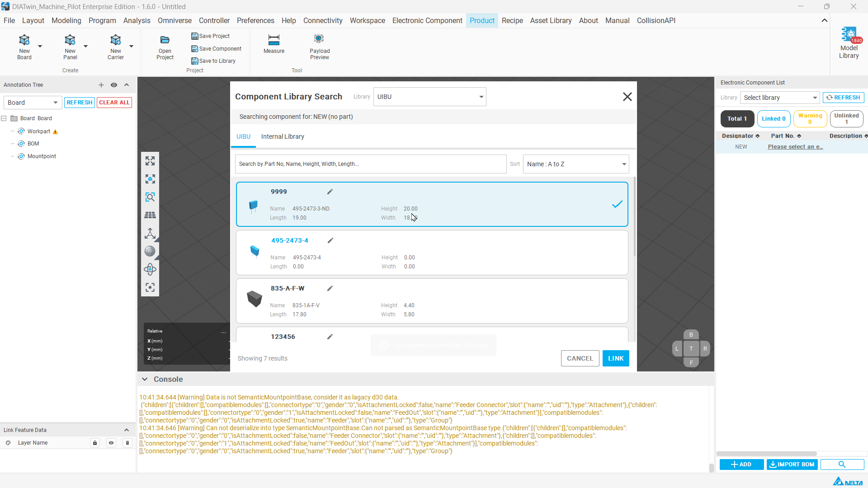Switch to Internal Library tab
The height and width of the screenshot is (488, 868).
[x=283, y=136]
